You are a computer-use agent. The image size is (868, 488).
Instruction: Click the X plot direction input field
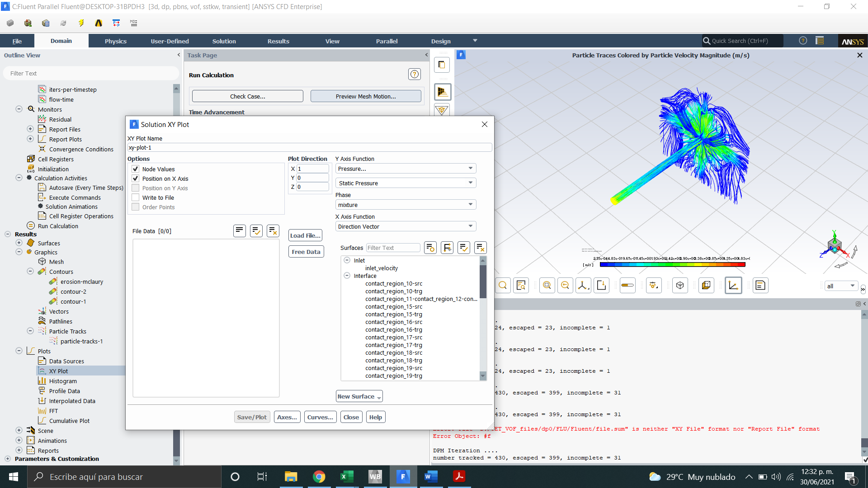coord(312,169)
